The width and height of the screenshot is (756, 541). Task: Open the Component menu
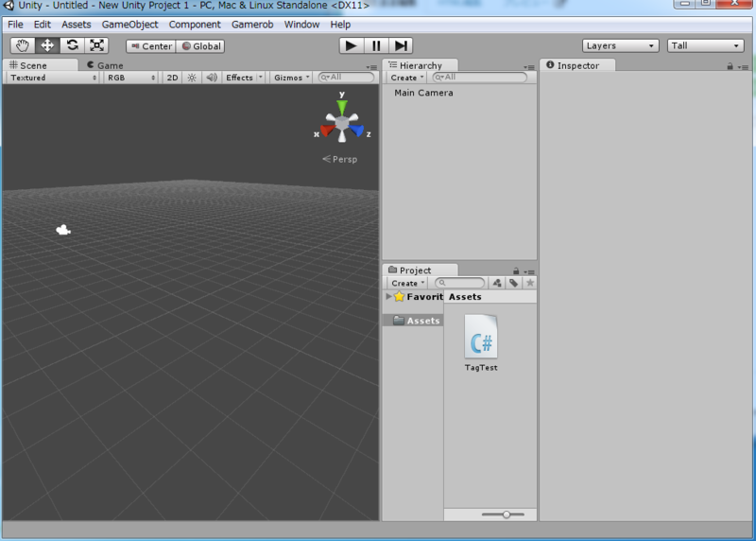pos(195,25)
